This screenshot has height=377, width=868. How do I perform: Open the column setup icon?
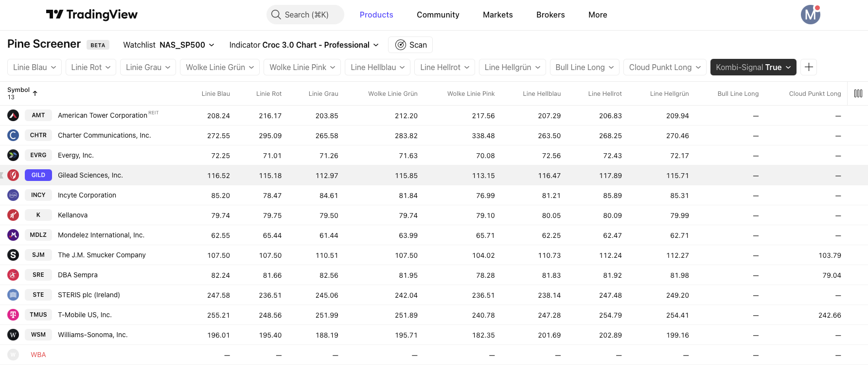click(x=858, y=93)
